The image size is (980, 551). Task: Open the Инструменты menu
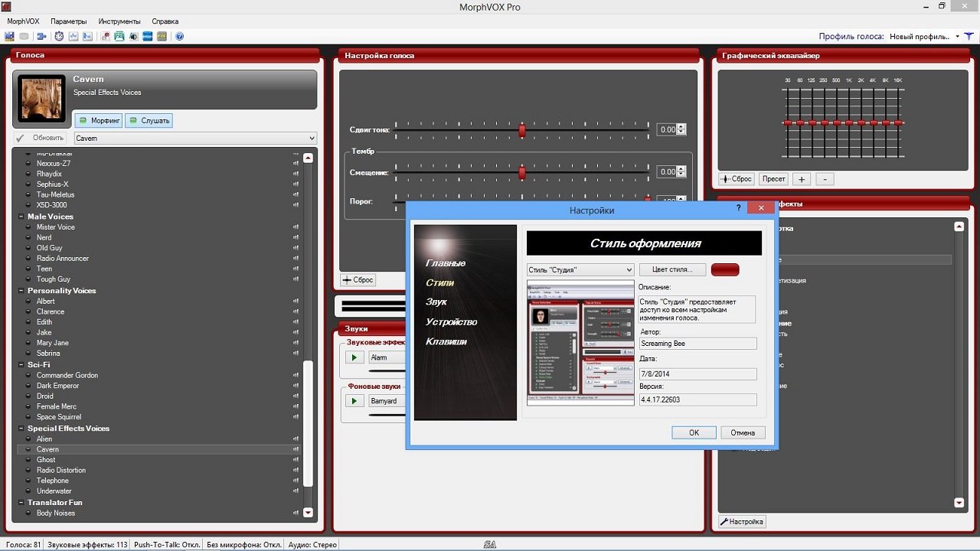119,21
